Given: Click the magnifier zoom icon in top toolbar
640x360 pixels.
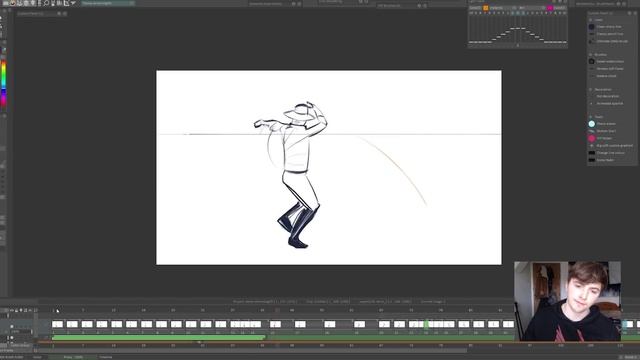Looking at the screenshot, I should tap(46, 2).
